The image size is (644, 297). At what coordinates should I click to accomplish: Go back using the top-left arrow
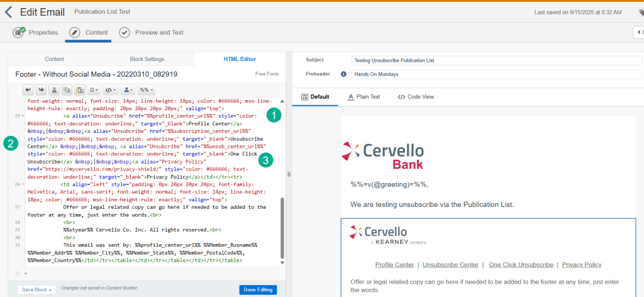click(8, 12)
